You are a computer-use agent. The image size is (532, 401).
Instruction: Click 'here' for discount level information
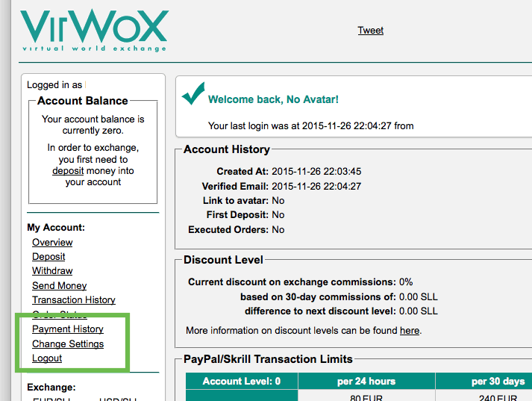click(410, 330)
